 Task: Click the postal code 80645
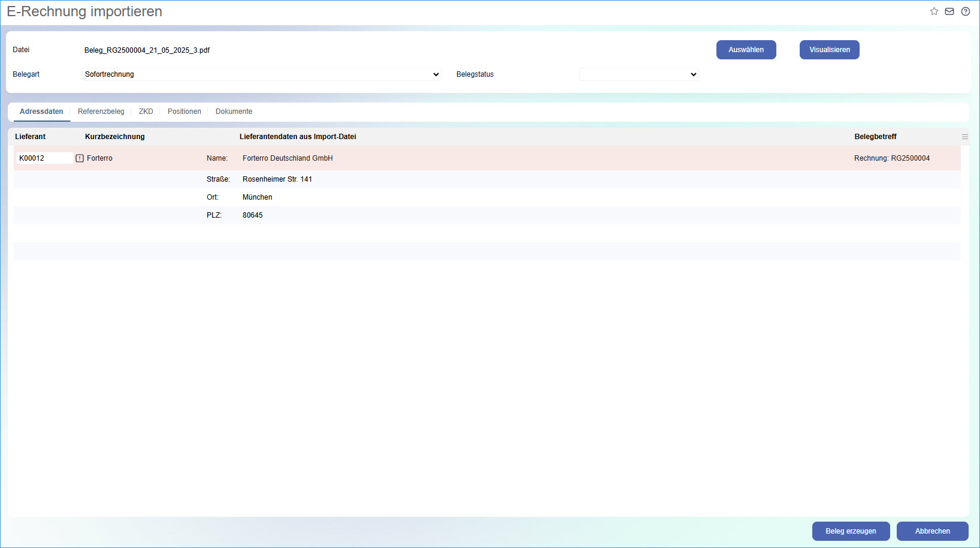[x=253, y=215]
